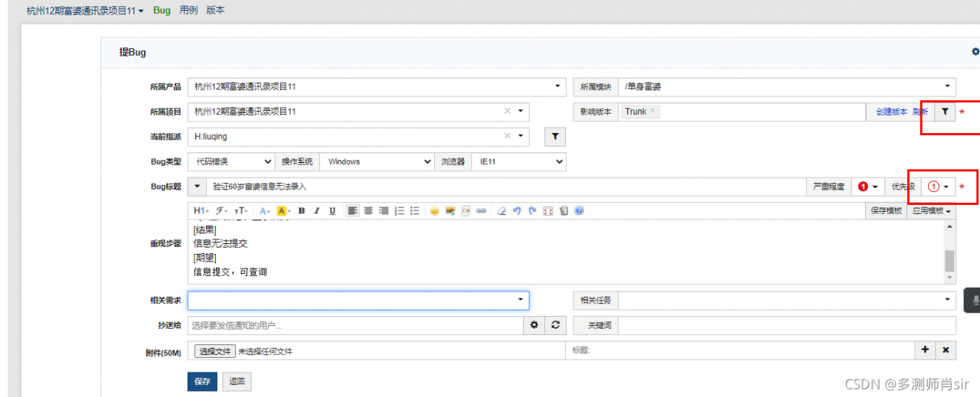Toggle italic formatting in the editor
Image resolution: width=980 pixels, height=397 pixels.
[x=316, y=211]
